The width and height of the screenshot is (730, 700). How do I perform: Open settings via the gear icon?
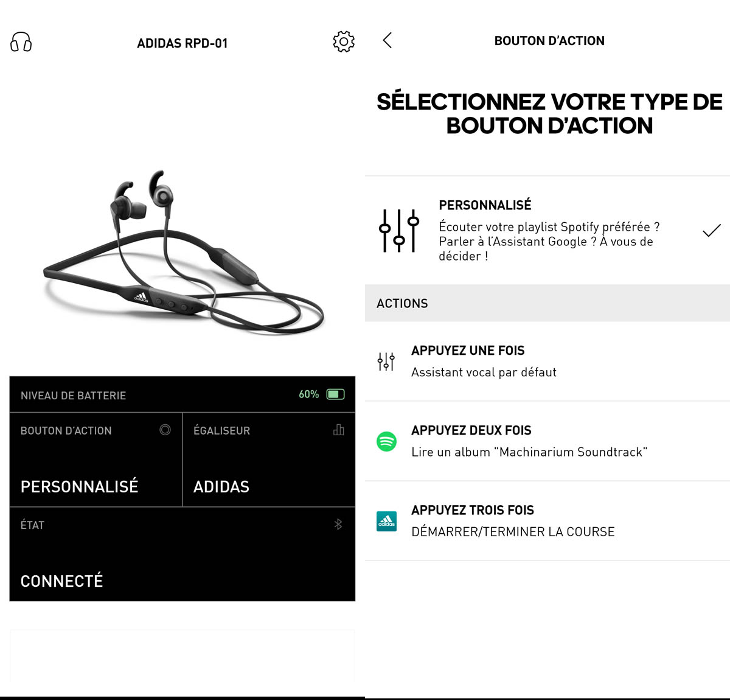pos(344,41)
